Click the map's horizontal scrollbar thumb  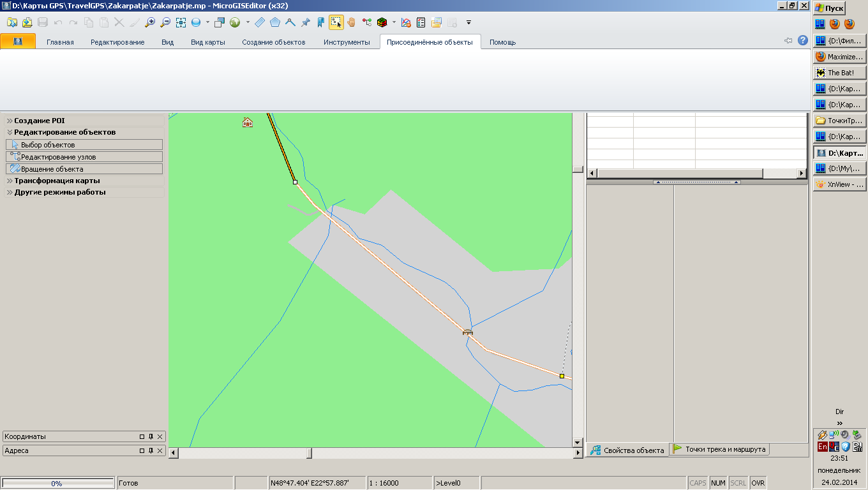click(x=310, y=452)
